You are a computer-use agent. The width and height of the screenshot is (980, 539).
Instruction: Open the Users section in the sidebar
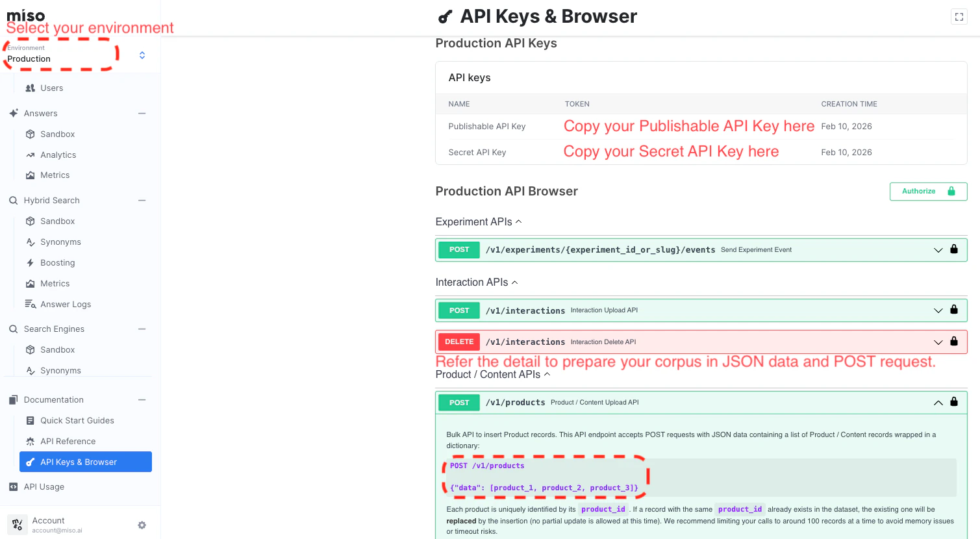point(53,88)
